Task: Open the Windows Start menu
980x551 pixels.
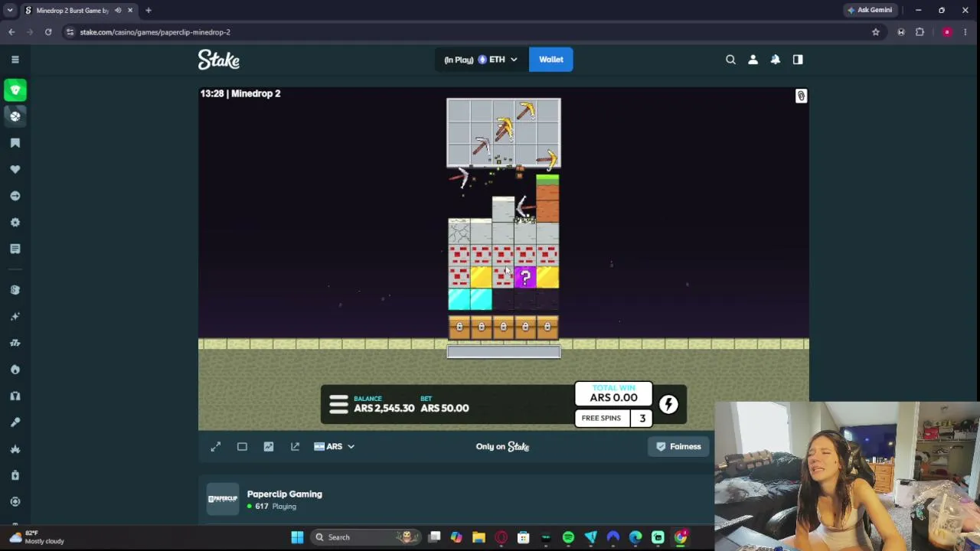Action: point(297,537)
